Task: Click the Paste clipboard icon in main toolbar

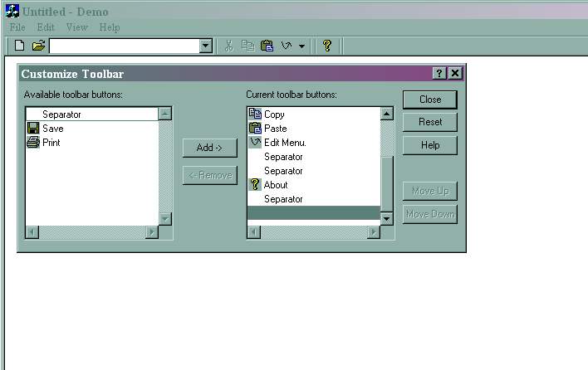Action: click(267, 46)
